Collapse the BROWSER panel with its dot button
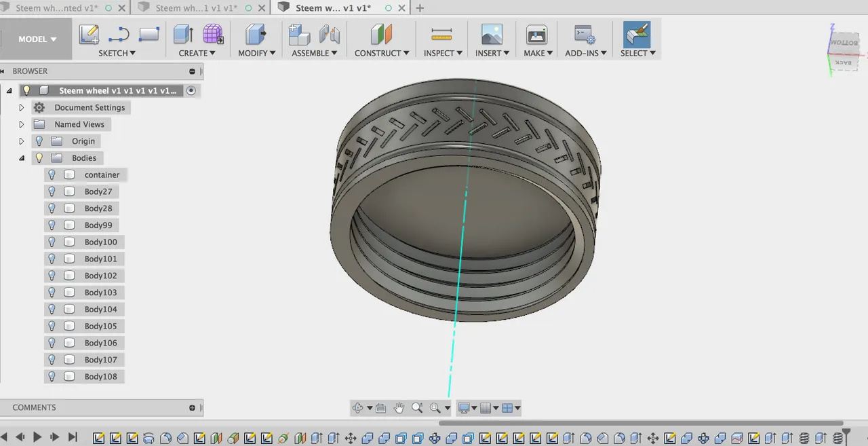 (x=192, y=71)
